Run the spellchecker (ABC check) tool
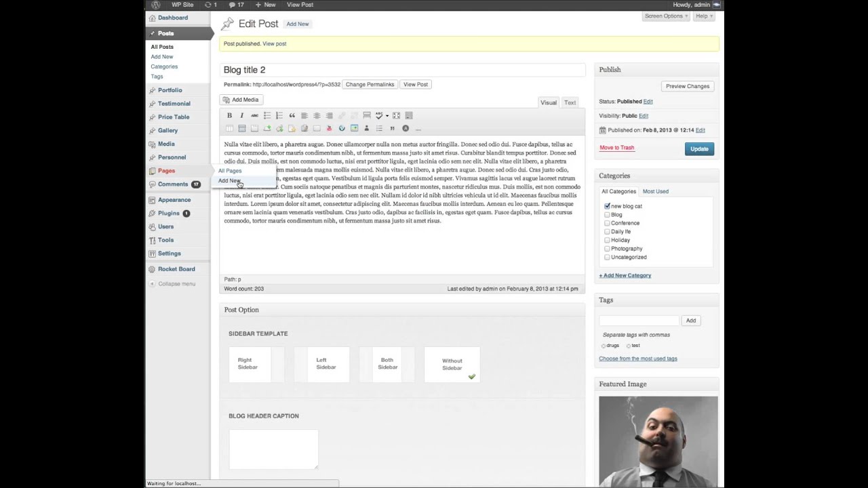Viewport: 868px width, 488px height. pyautogui.click(x=379, y=115)
